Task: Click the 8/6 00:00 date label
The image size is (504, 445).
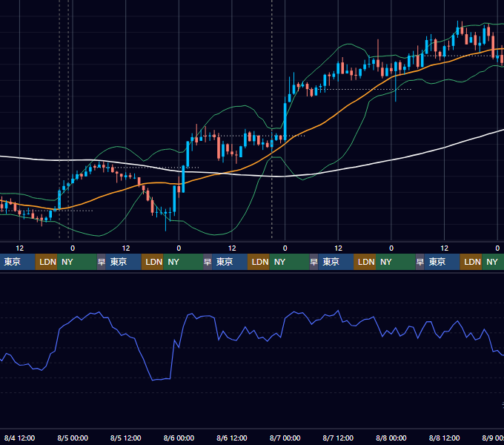Action: click(179, 438)
